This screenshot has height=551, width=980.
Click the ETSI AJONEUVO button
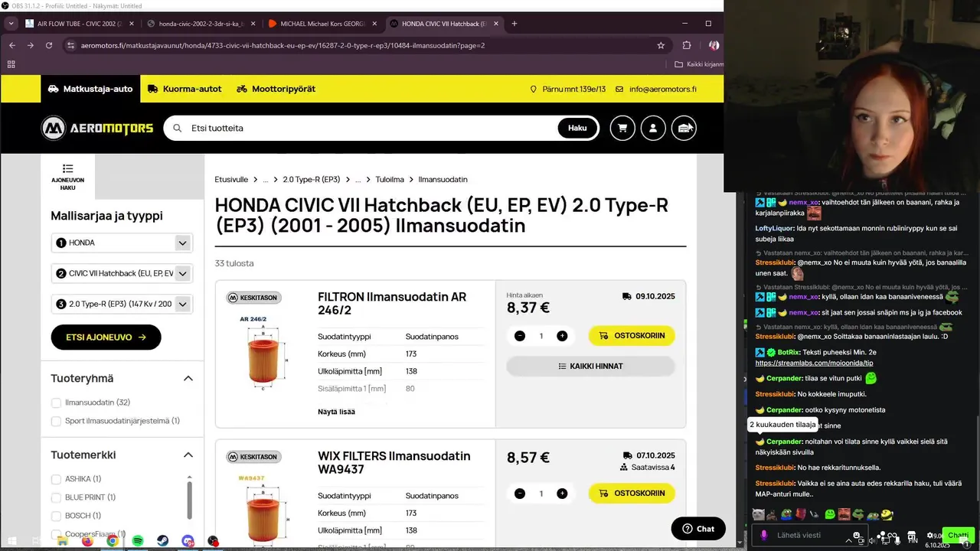point(106,337)
